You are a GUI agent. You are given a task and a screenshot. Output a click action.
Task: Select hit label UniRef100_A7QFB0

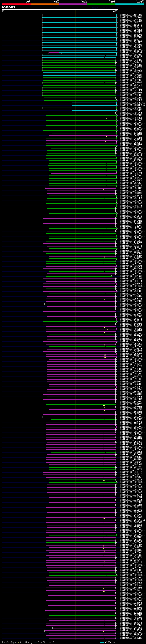(x=131, y=60)
